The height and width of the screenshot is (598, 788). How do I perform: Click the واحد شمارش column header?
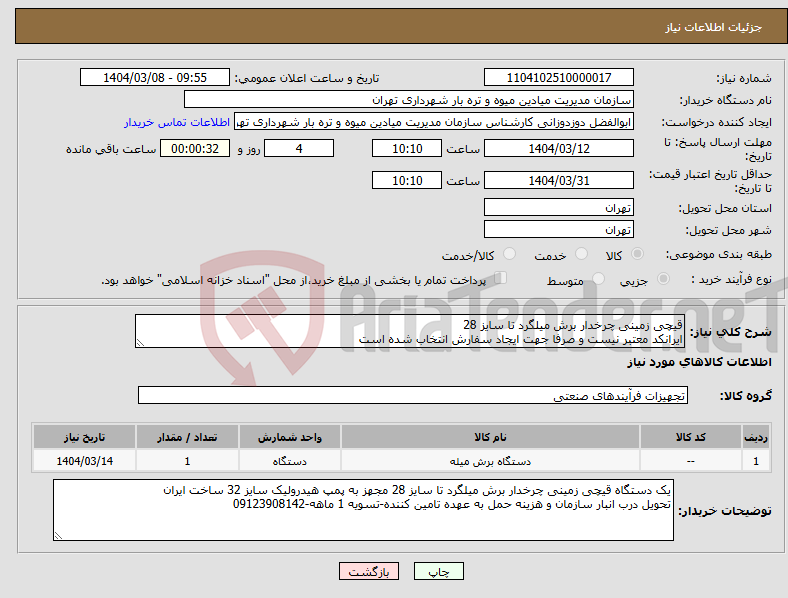click(289, 437)
